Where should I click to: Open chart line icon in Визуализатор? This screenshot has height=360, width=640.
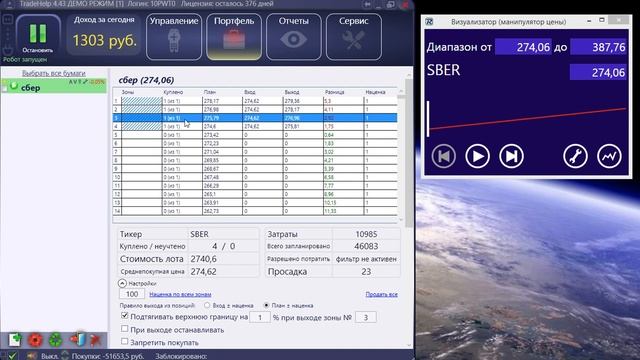[609, 156]
